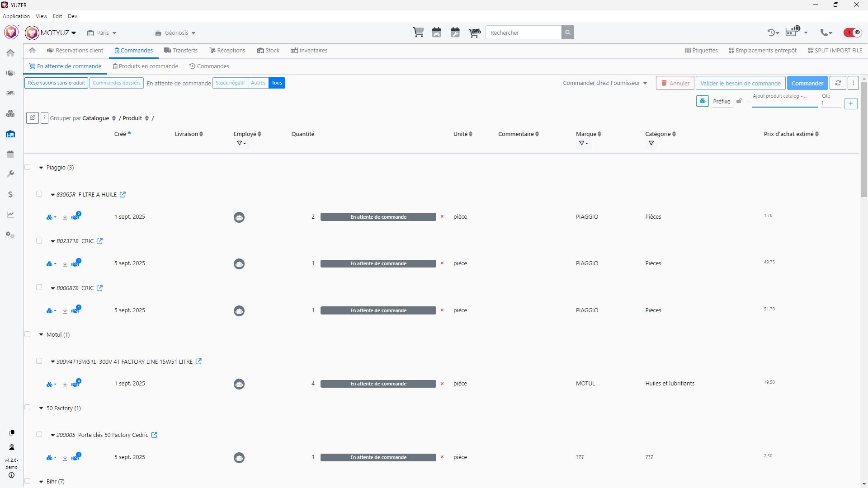The height and width of the screenshot is (488, 868).
Task: Open external link icon for FILTRE A HUILE
Action: 123,195
